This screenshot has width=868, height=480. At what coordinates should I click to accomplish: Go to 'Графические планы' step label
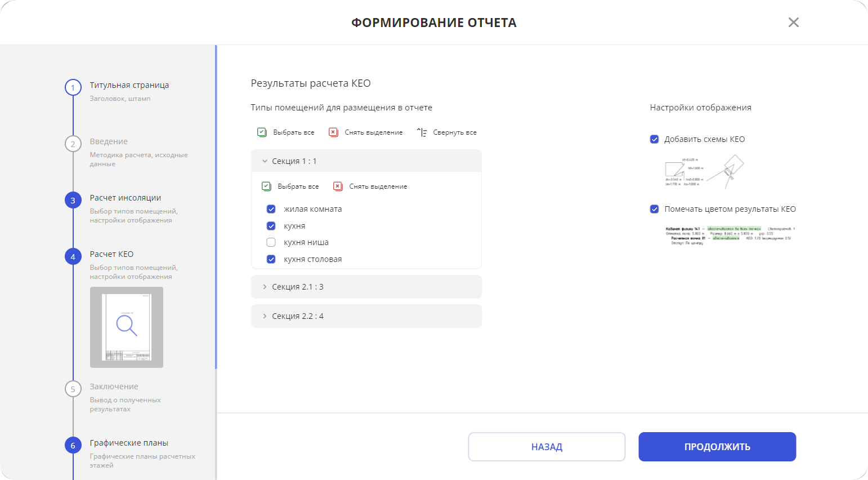[x=129, y=443]
